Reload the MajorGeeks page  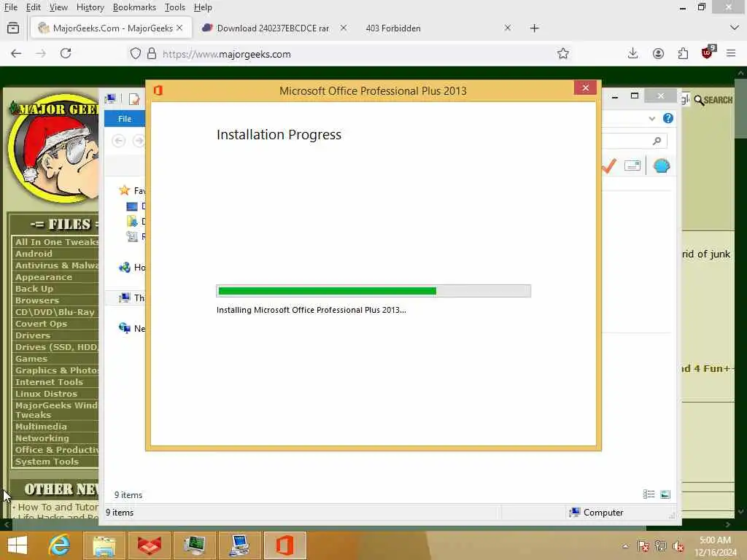click(x=66, y=53)
